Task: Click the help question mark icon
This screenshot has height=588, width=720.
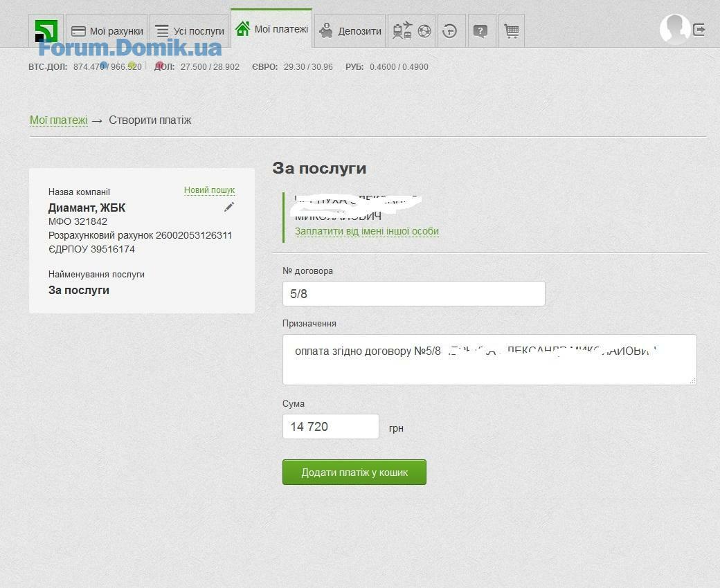Action: coord(480,31)
